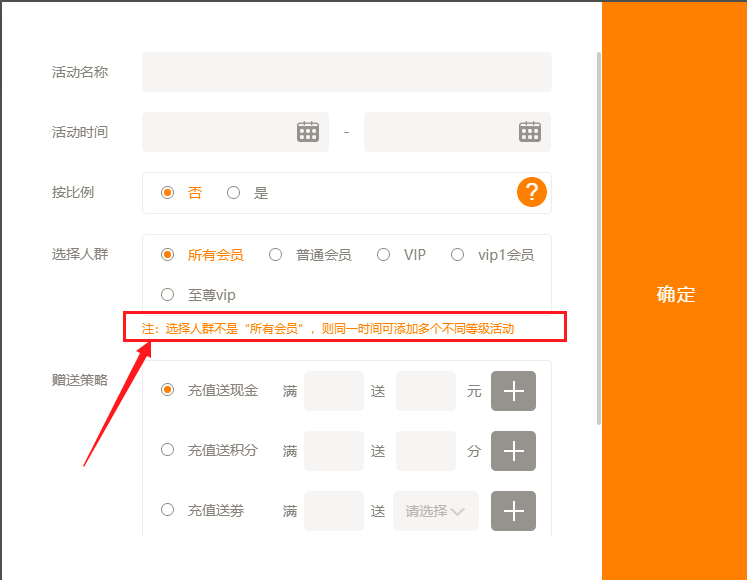The image size is (747, 580).
Task: Choose the VIP member group
Action: pyautogui.click(x=384, y=255)
